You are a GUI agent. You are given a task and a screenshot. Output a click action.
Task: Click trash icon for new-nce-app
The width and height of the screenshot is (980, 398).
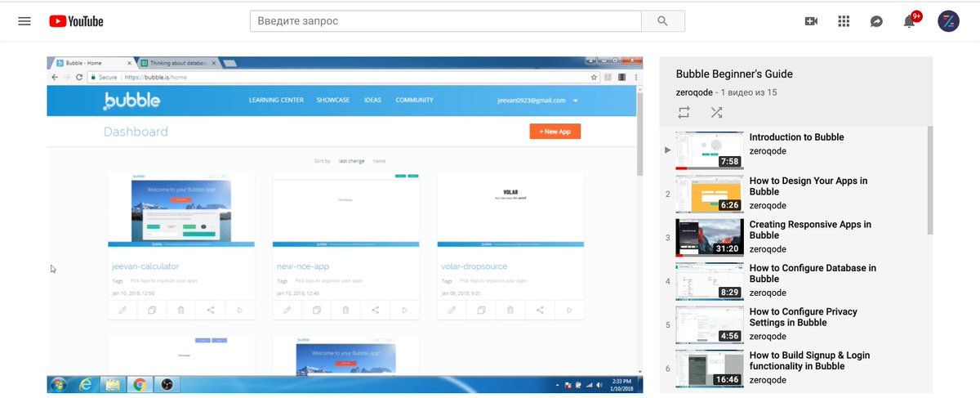click(x=345, y=311)
